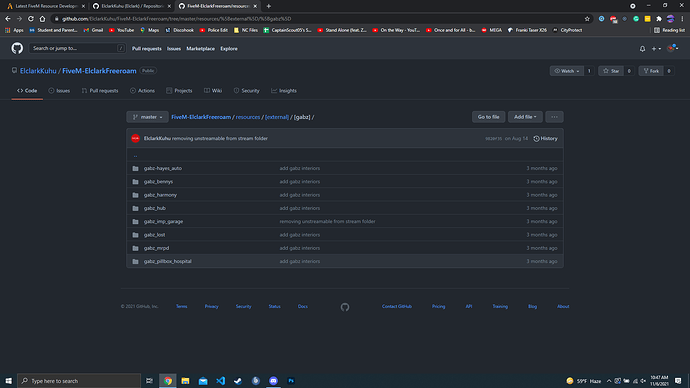Screen dimensions: 690x388
Task: Click GitHub logo in the page footer
Action: (345, 307)
